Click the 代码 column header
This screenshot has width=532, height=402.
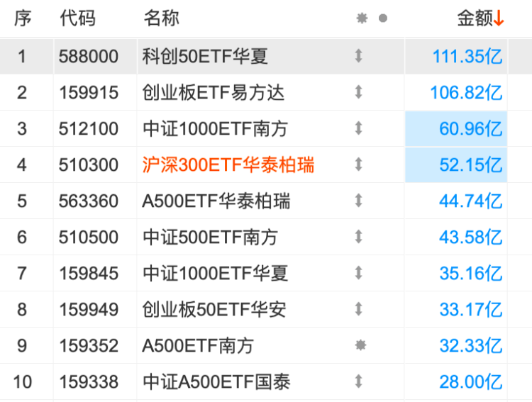[x=78, y=18]
